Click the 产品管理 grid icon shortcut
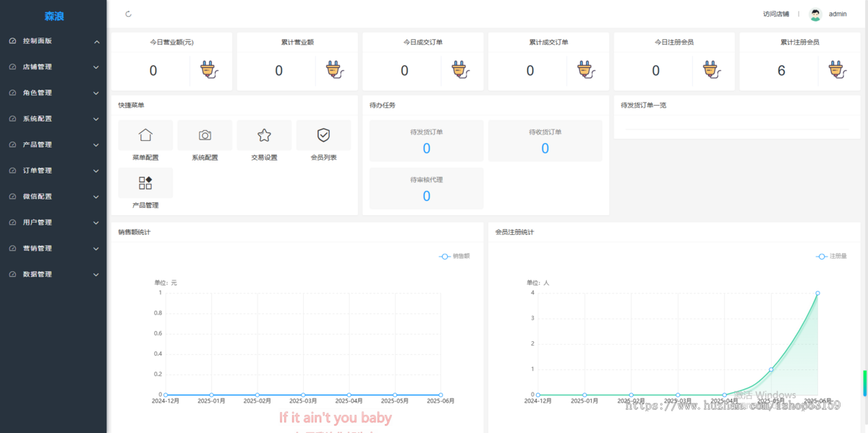This screenshot has width=868, height=433. click(145, 183)
